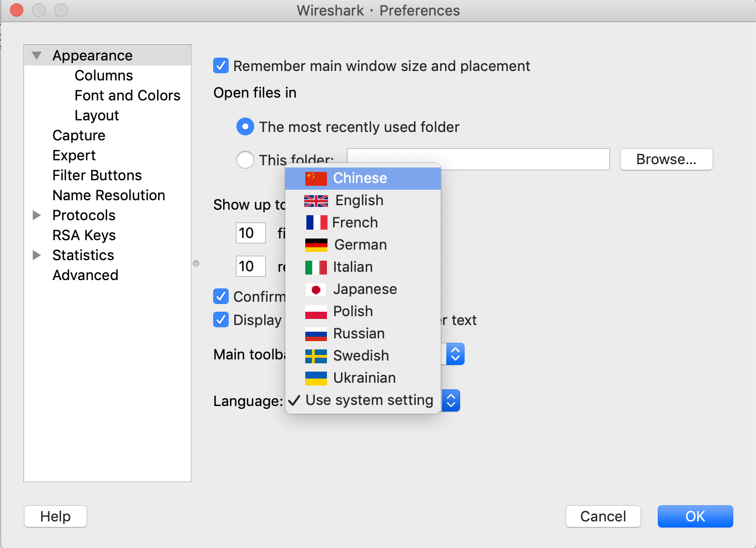
Task: Switch the language to Ukrainian
Action: point(363,378)
